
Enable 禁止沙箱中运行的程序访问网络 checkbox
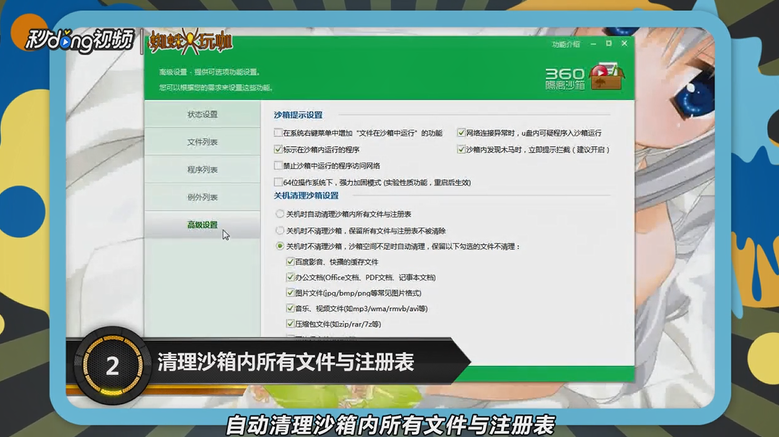point(278,165)
